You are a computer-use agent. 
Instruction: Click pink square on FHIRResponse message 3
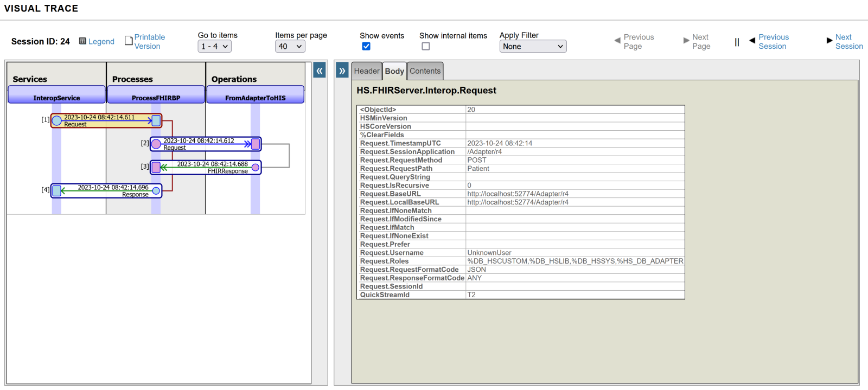pyautogui.click(x=156, y=167)
